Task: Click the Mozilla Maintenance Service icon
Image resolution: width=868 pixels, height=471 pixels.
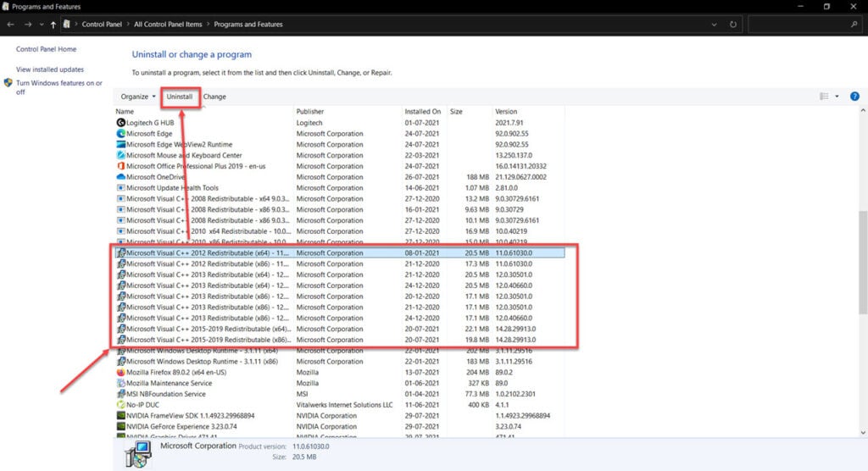Action: pos(120,383)
